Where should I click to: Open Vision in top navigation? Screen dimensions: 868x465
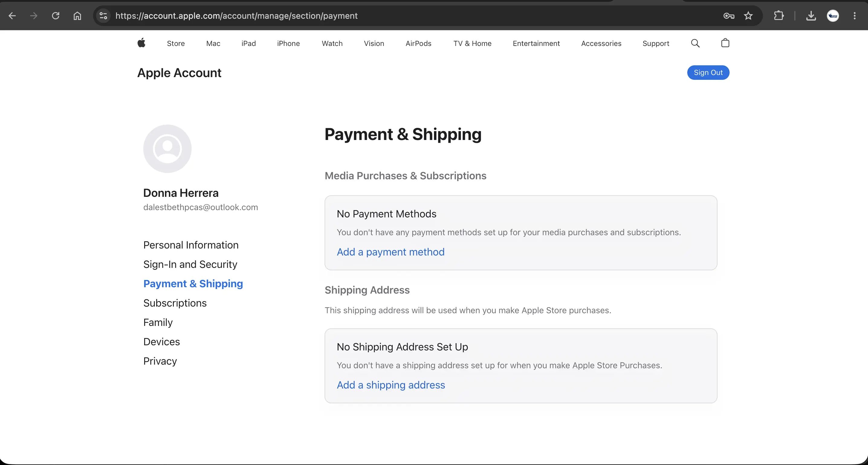[x=374, y=44]
